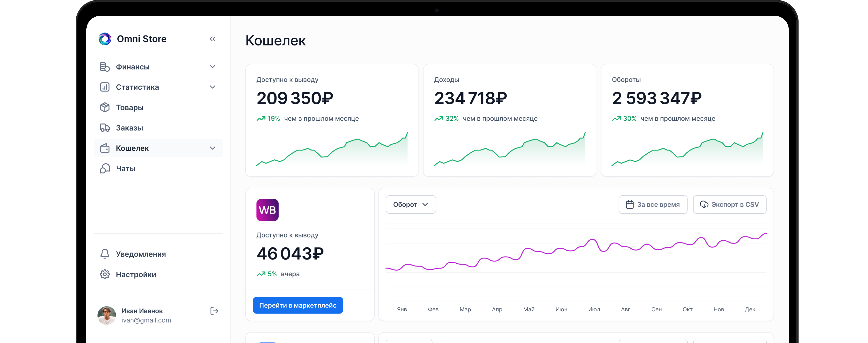
Task: Click the Дек axis label
Action: click(750, 309)
